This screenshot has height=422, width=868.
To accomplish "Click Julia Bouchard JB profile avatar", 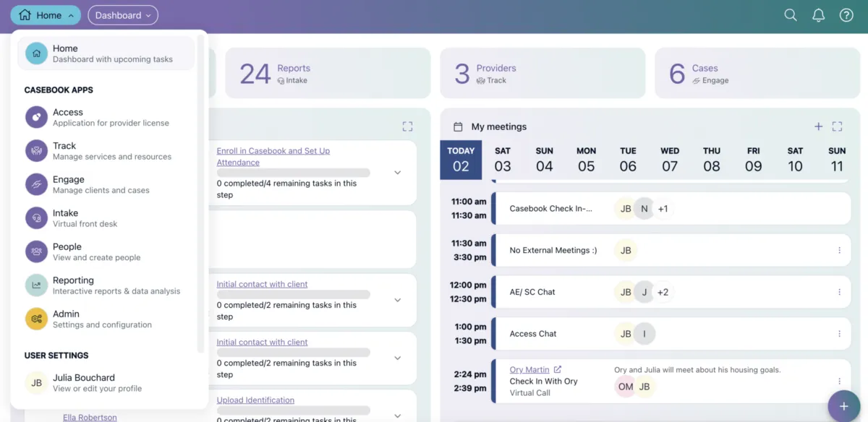I will coord(36,382).
